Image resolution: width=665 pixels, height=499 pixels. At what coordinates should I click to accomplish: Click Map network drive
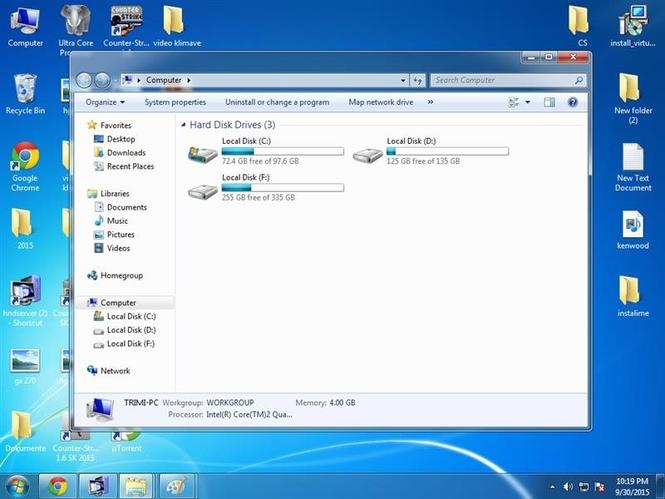pyautogui.click(x=381, y=102)
